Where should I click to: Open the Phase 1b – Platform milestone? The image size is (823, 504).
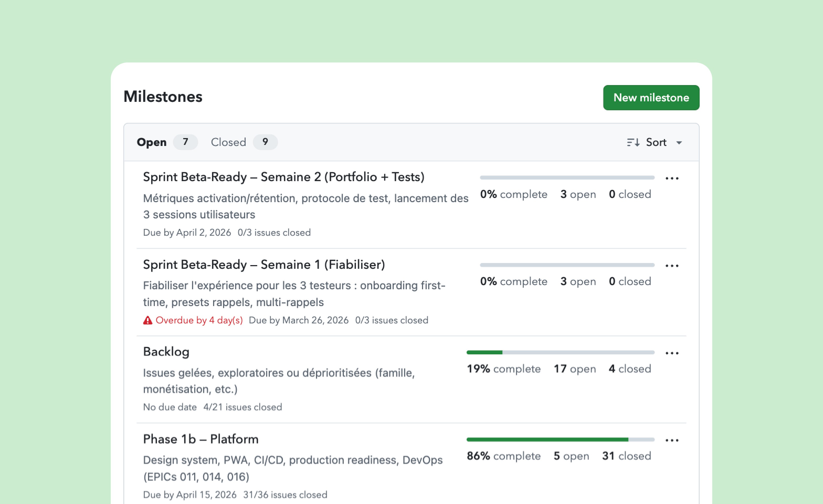click(x=201, y=439)
